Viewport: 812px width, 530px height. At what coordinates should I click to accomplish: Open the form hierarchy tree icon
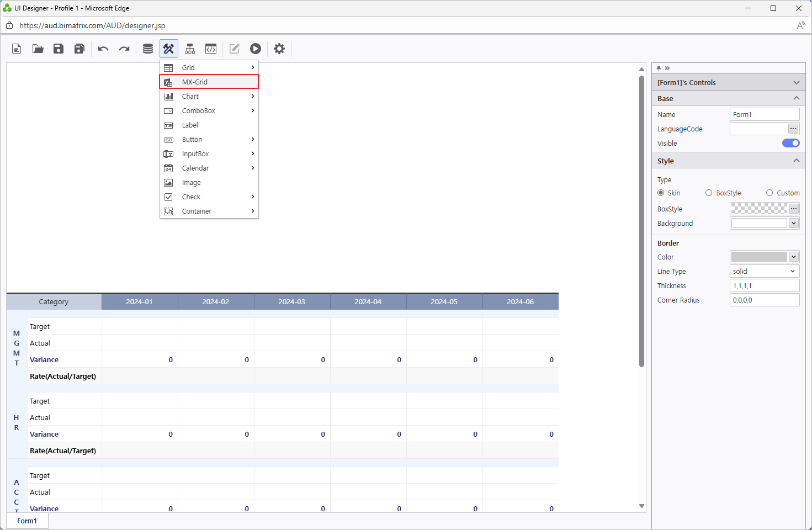(189, 49)
